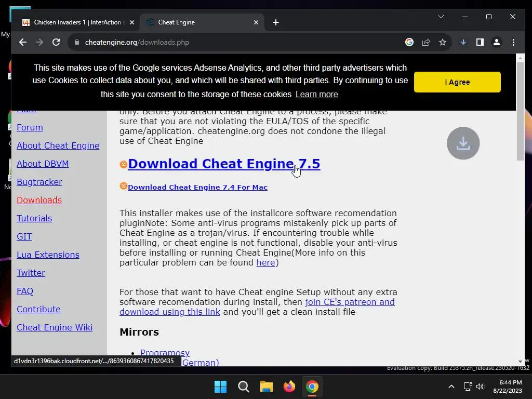Click the Chrome taskbar icon
Image resolution: width=532 pixels, height=399 pixels.
[312, 387]
